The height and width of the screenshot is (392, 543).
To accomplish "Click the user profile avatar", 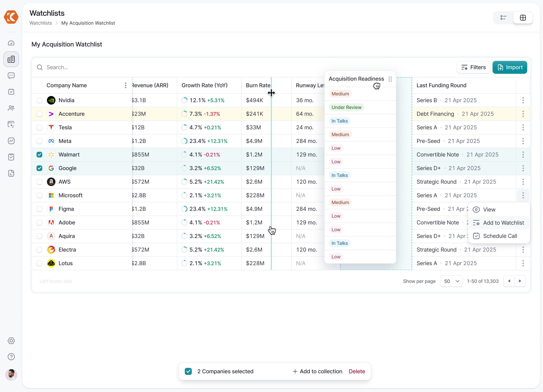I will (x=11, y=375).
